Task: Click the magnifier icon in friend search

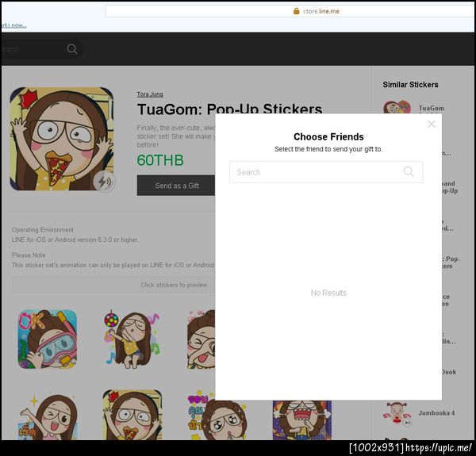Action: (x=409, y=172)
